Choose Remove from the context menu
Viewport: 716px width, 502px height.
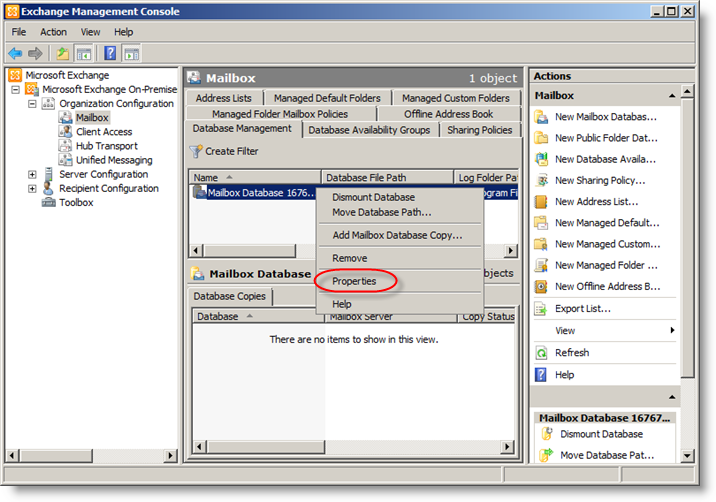(400, 259)
